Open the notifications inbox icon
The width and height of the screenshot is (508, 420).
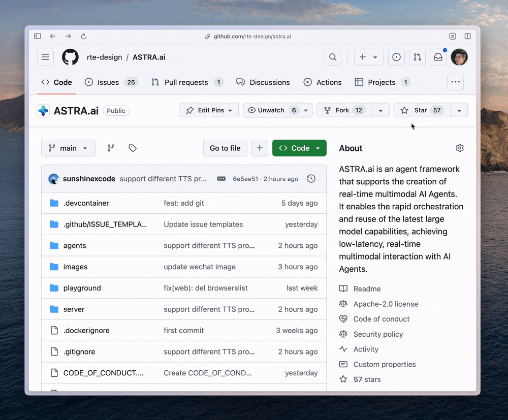[438, 57]
